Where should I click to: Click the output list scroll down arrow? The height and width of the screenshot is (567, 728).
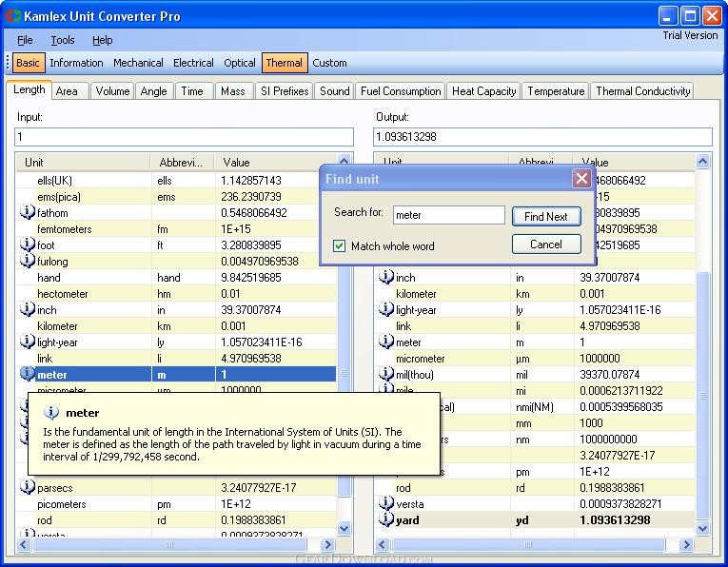[702, 528]
